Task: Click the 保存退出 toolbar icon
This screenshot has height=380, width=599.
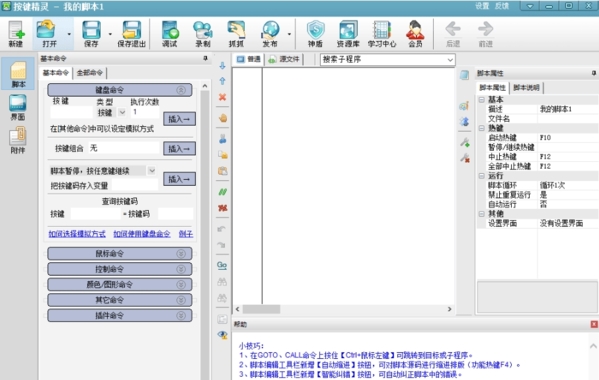Action: 131,34
